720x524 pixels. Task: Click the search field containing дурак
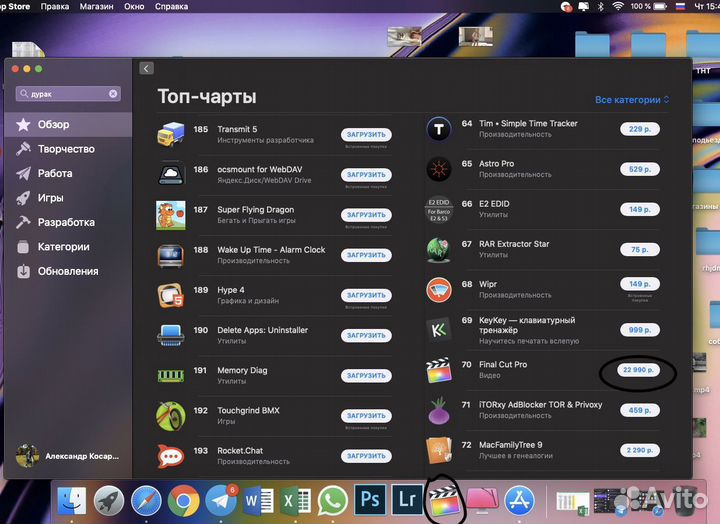coord(68,94)
